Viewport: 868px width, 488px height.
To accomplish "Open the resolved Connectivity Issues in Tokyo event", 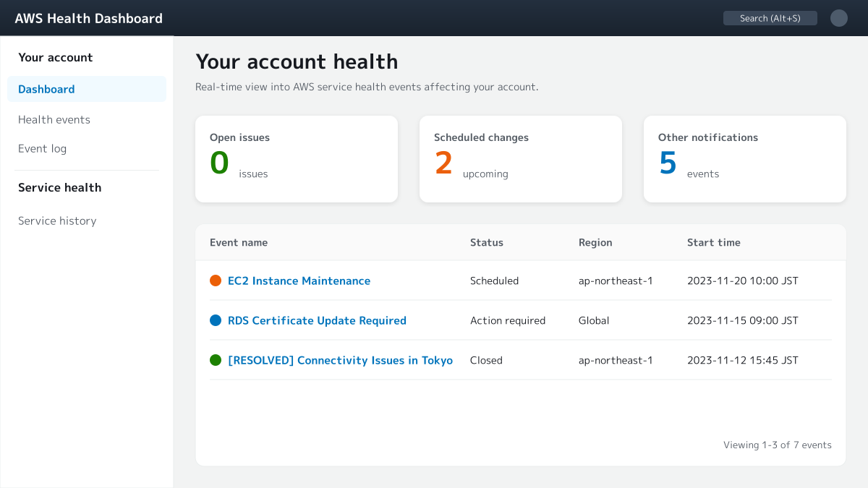I will point(340,360).
